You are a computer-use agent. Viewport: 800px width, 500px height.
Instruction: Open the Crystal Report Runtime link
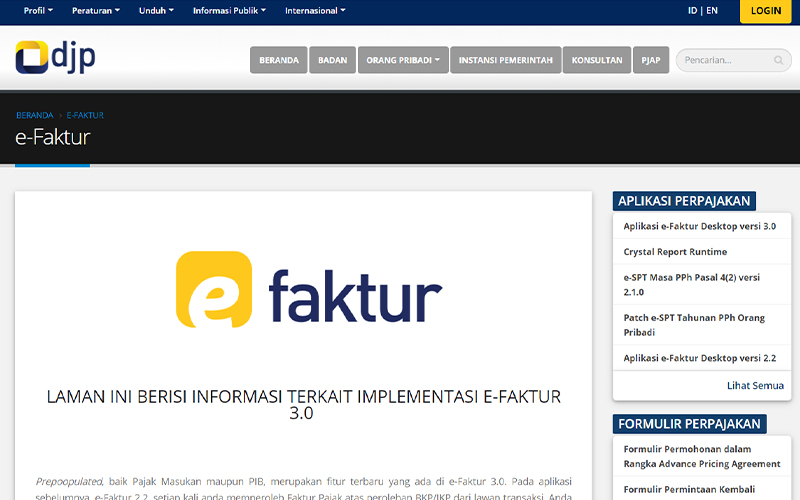[x=675, y=252]
